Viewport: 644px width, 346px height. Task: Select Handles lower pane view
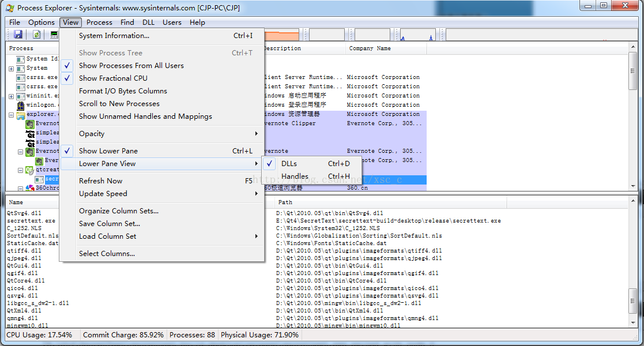312,176
